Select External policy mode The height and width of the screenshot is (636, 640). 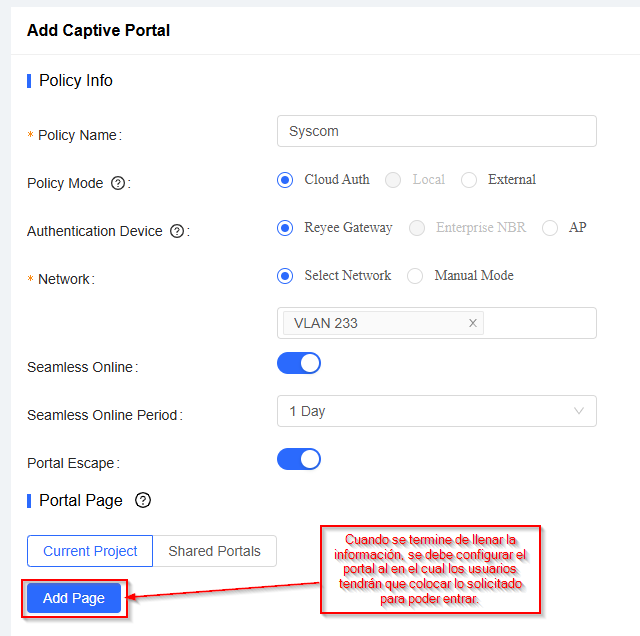[469, 180]
